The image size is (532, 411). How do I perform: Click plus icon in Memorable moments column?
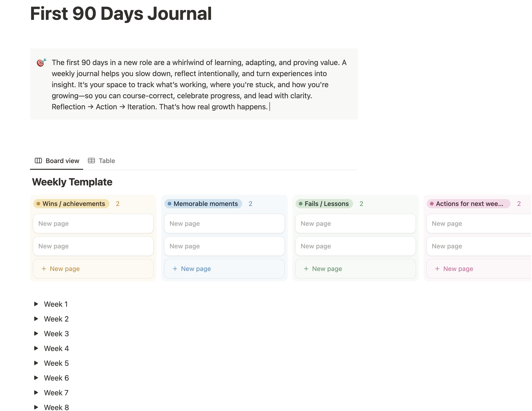tap(175, 269)
